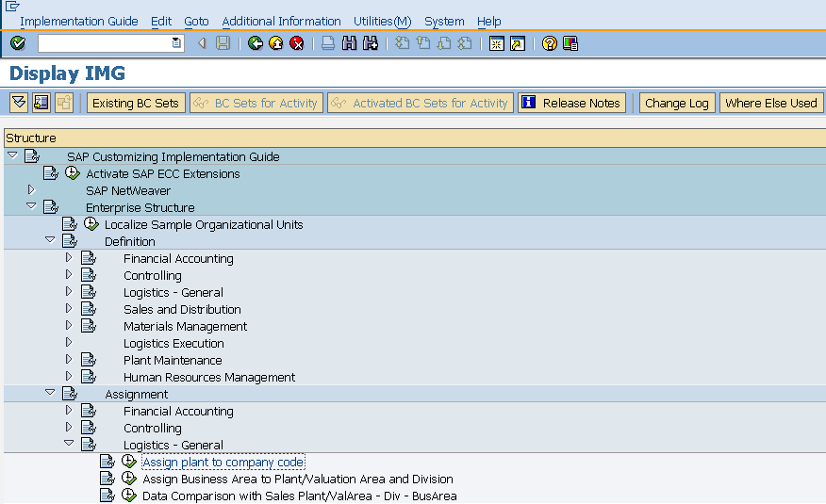Click the Previous Page icon
Screen dimensions: 826x504
pos(423,43)
